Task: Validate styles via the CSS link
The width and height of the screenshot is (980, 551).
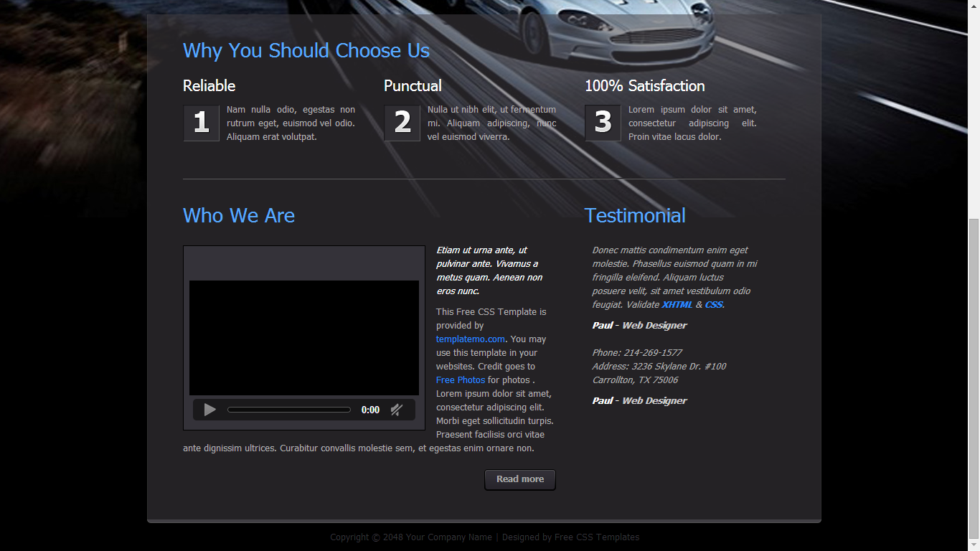Action: pos(713,304)
